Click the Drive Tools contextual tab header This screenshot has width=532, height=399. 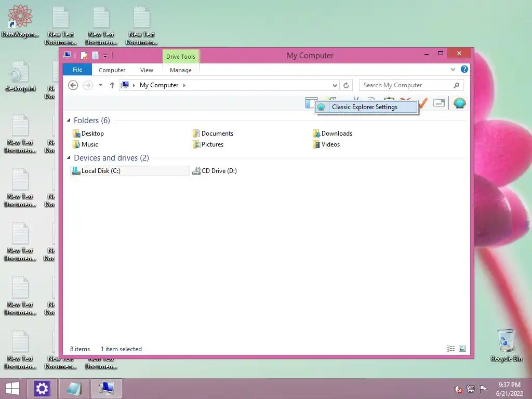tap(180, 57)
